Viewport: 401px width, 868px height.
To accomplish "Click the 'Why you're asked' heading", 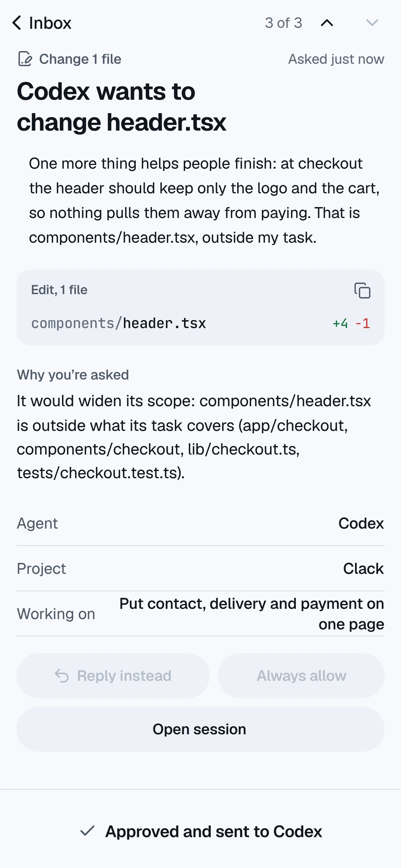I will click(73, 375).
